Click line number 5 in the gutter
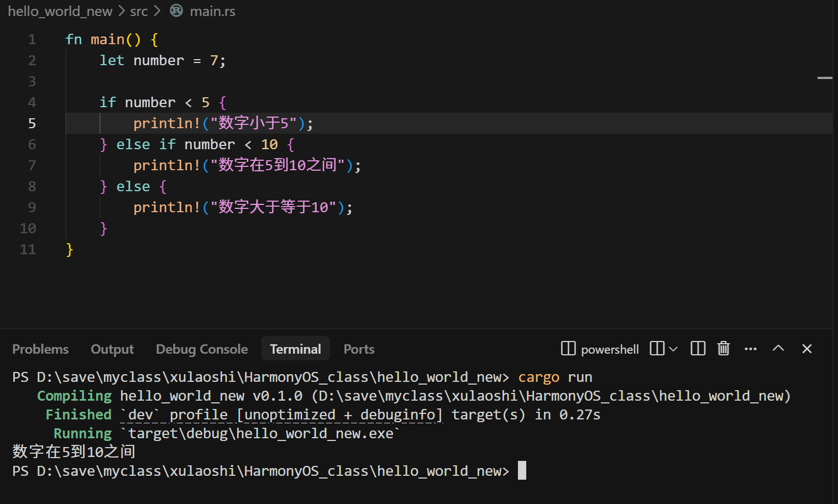 (32, 124)
